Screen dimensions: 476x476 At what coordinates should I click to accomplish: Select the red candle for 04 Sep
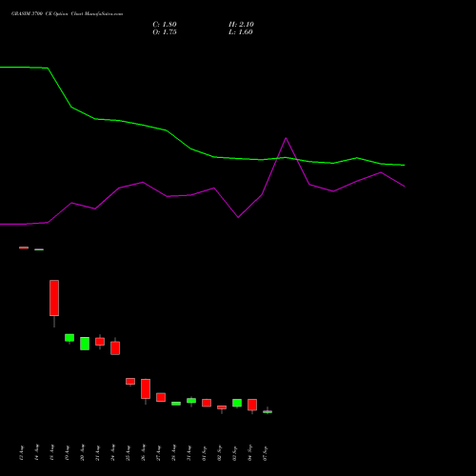click(x=252, y=405)
